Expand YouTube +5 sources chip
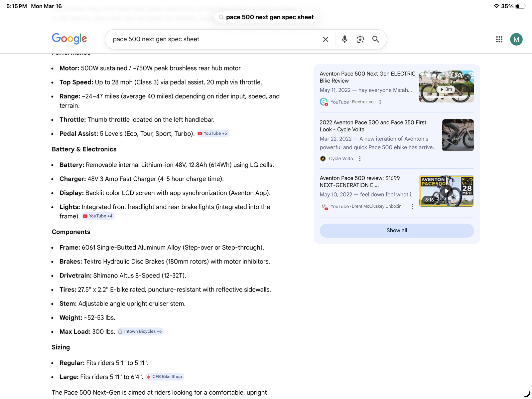532x399 pixels. 213,133
